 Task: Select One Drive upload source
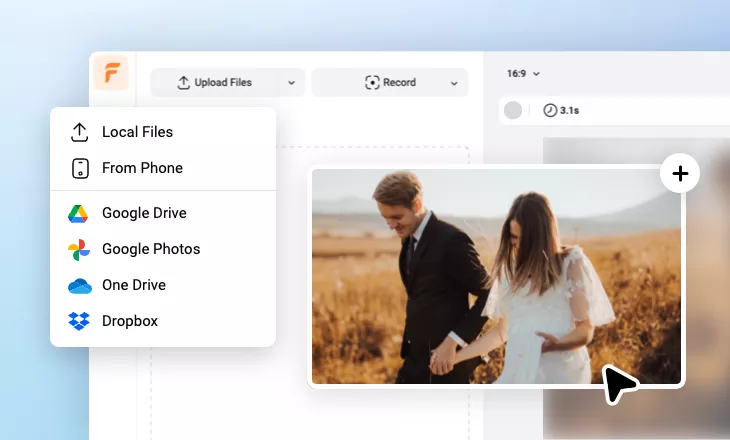point(163,285)
